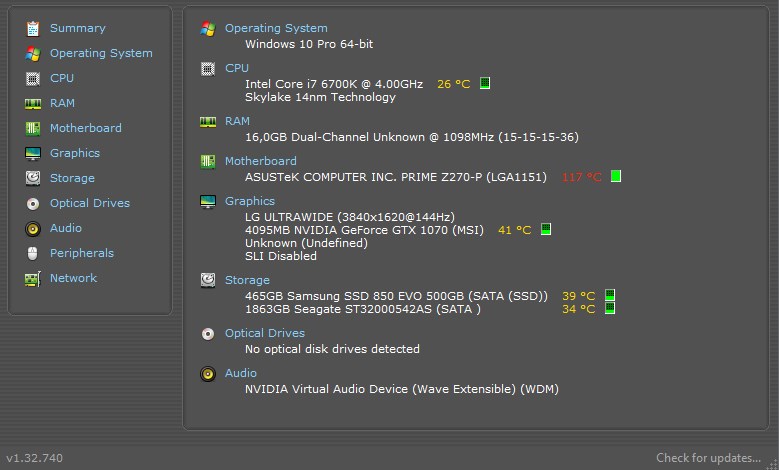Screen dimensions: 779x470
Task: Open the Summary section in sidebar
Action: click(x=78, y=28)
